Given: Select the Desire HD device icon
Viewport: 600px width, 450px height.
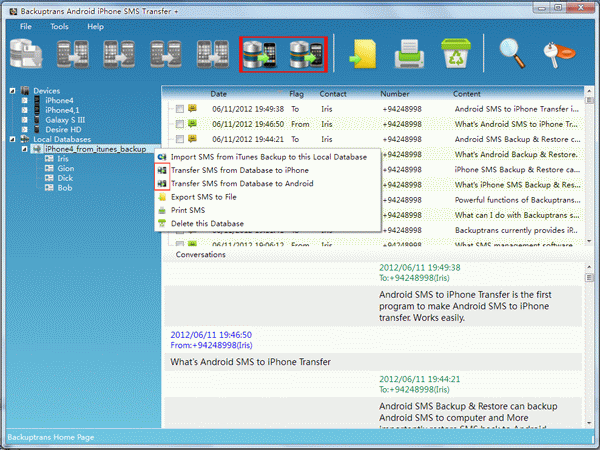Looking at the screenshot, I should 37,129.
